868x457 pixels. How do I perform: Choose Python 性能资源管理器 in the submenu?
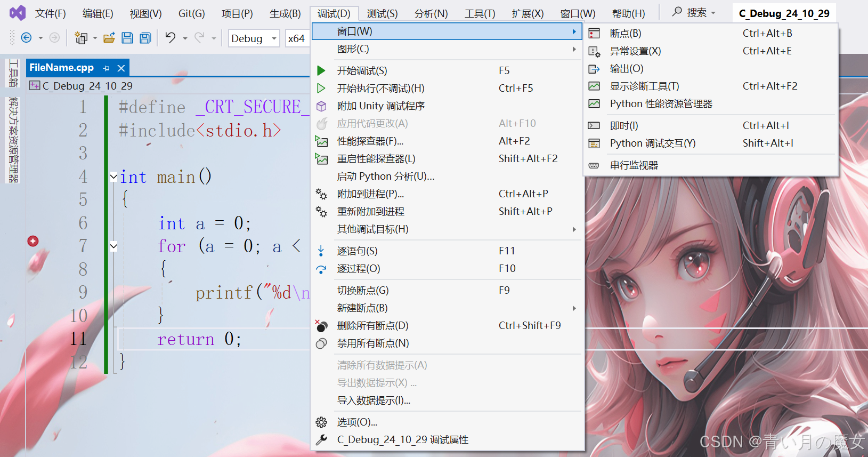(x=711, y=104)
